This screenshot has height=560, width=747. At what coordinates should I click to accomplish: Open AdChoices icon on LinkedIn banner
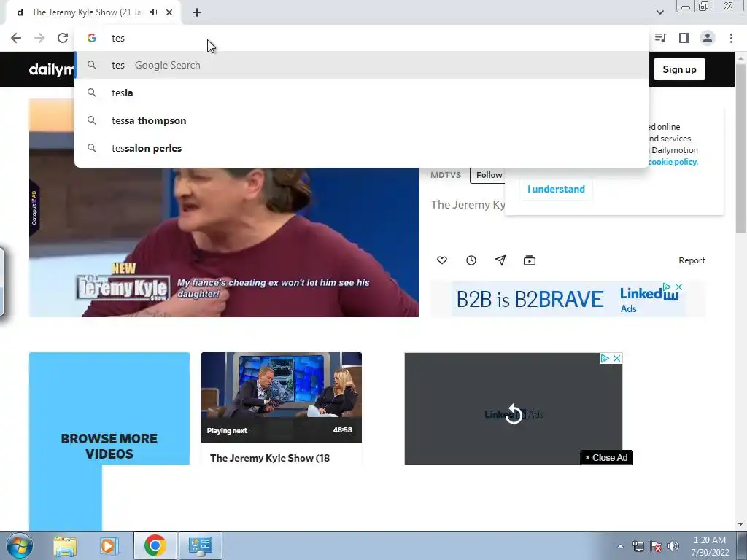click(x=668, y=287)
